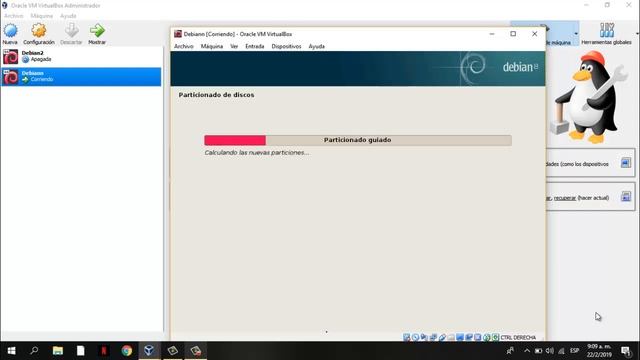Click shared folders status bar icon
This screenshot has height=360, width=640.
(451, 338)
